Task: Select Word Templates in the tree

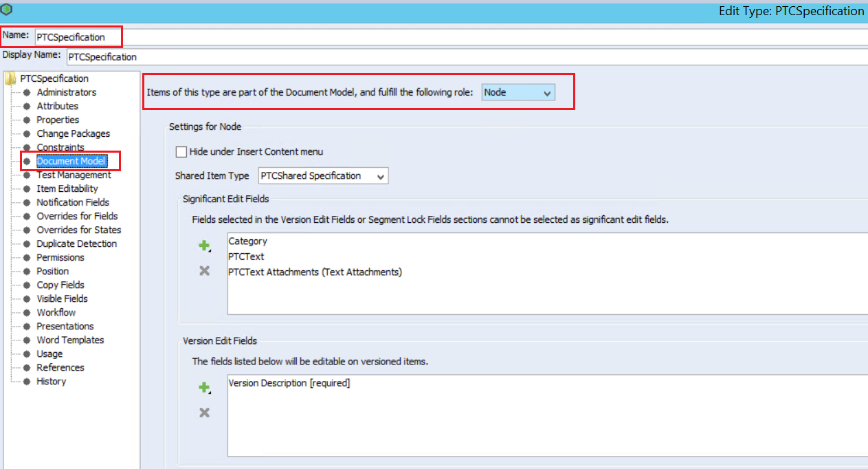Action: pyautogui.click(x=70, y=340)
